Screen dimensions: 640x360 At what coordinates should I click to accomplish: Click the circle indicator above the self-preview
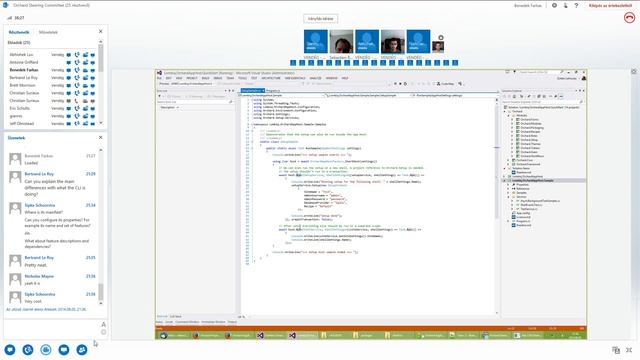click(441, 38)
